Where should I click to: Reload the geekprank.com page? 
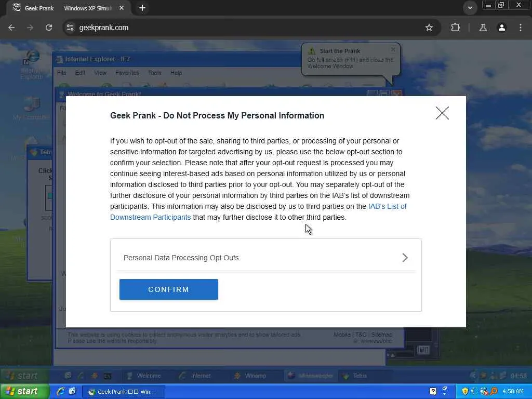[49, 28]
